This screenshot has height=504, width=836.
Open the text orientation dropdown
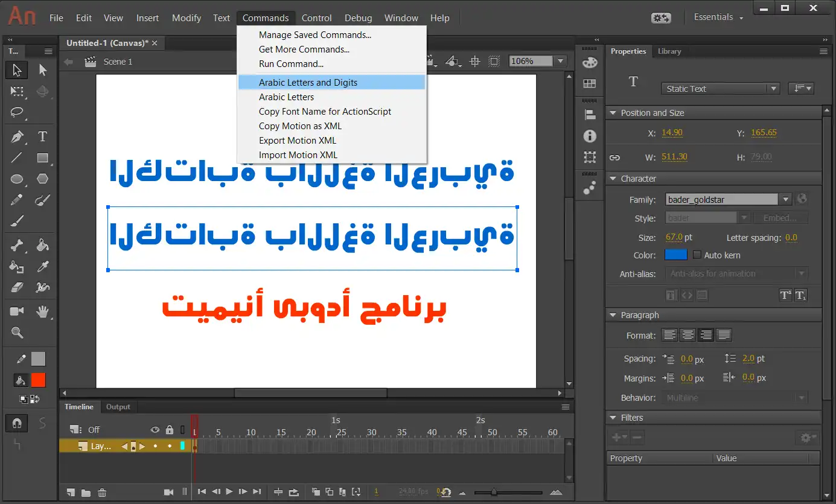[802, 89]
